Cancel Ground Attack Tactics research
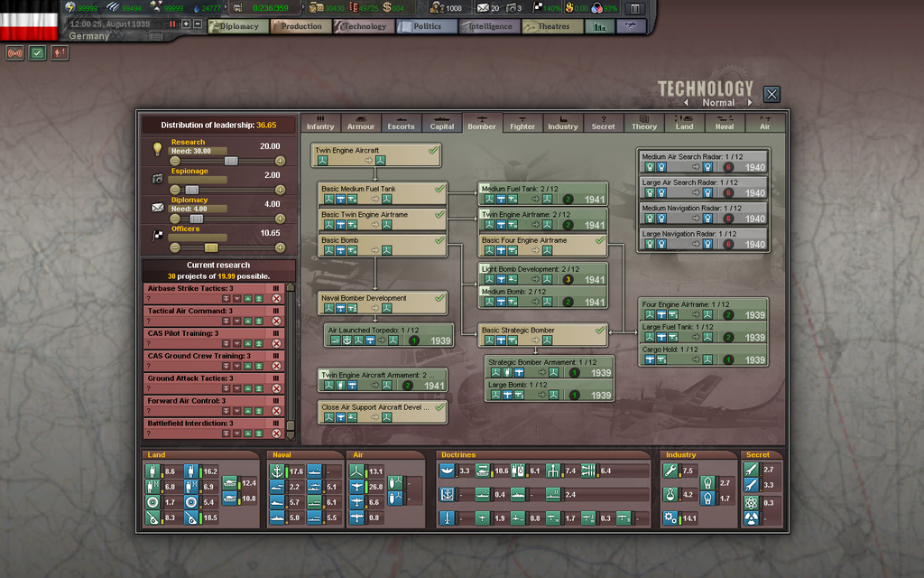Image resolution: width=924 pixels, height=578 pixels. point(276,388)
